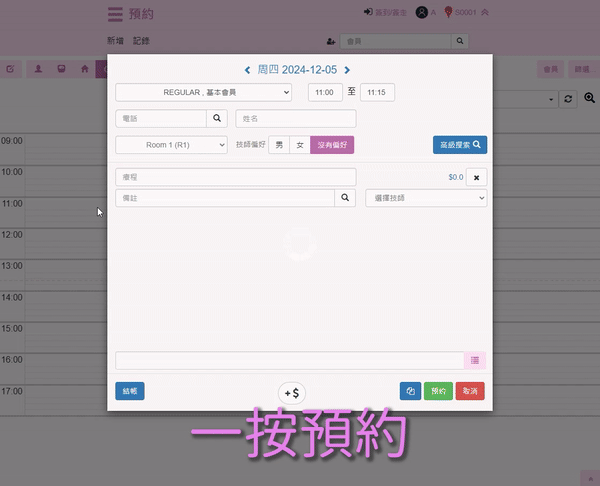Click the remark field search icon

coord(345,198)
